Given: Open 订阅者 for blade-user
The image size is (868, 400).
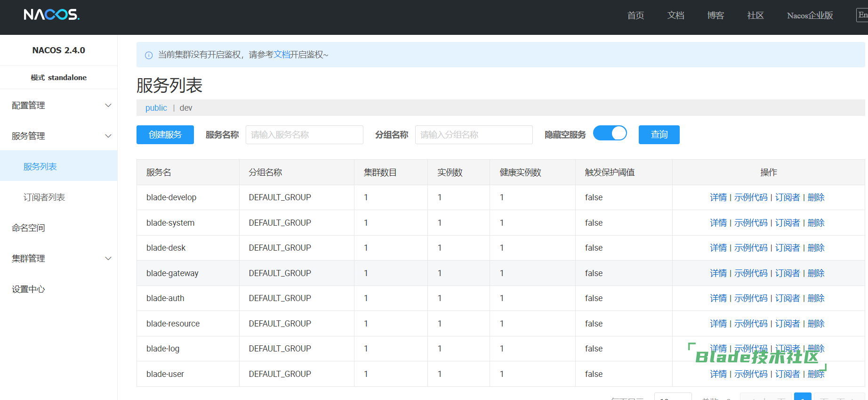Looking at the screenshot, I should click(788, 374).
